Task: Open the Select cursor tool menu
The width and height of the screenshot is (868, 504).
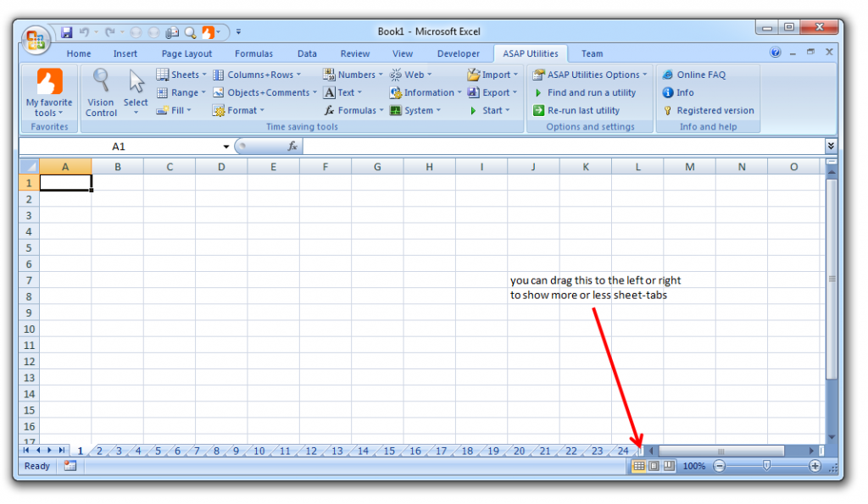Action: point(136,92)
